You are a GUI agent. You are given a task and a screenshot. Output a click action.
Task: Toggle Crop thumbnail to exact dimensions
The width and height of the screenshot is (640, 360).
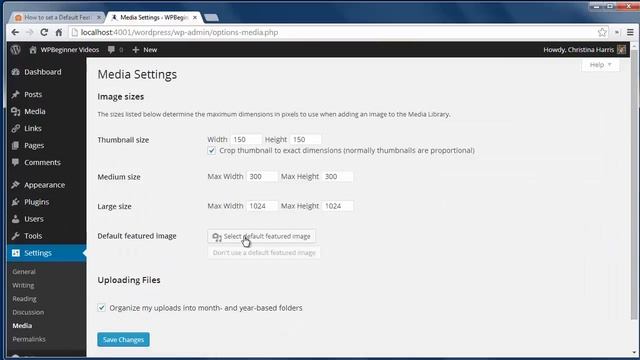pyautogui.click(x=211, y=151)
